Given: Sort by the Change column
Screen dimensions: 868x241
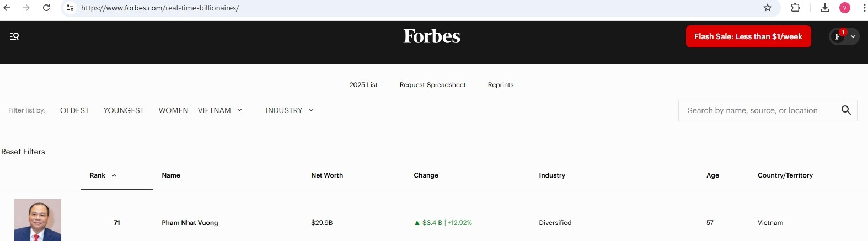Looking at the screenshot, I should pyautogui.click(x=426, y=175).
